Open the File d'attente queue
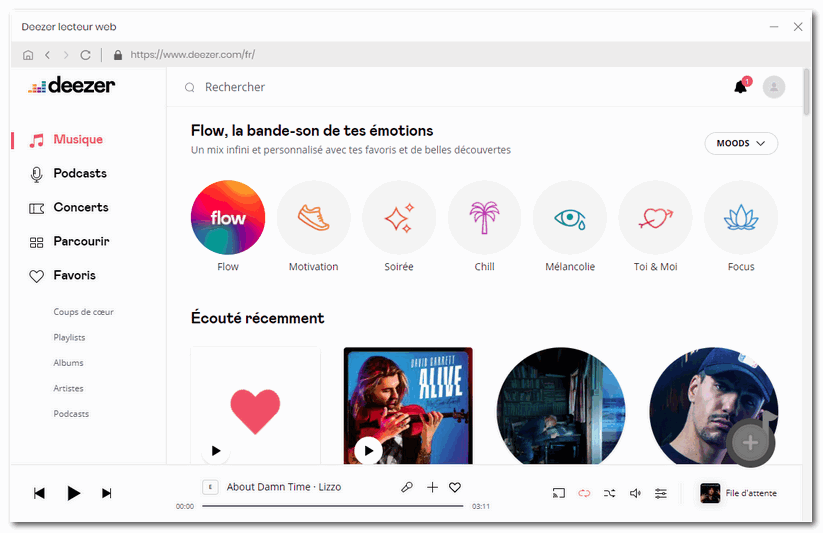This screenshot has width=823, height=533. [x=738, y=493]
